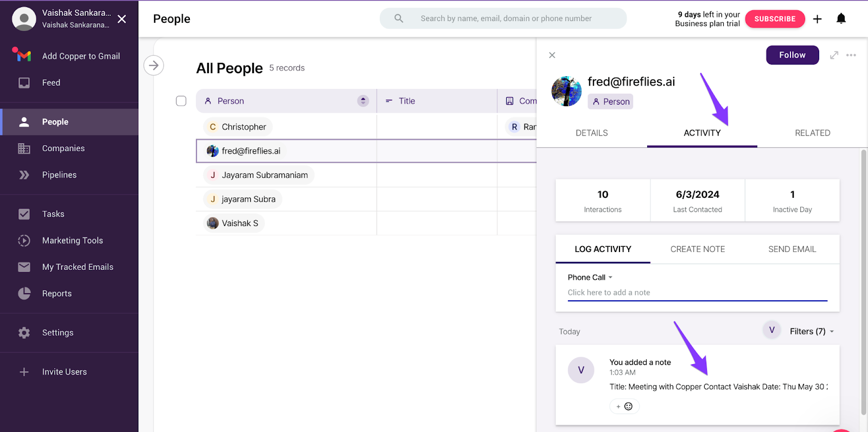The image size is (868, 432).
Task: Click the plus icon in top bar
Action: point(818,19)
